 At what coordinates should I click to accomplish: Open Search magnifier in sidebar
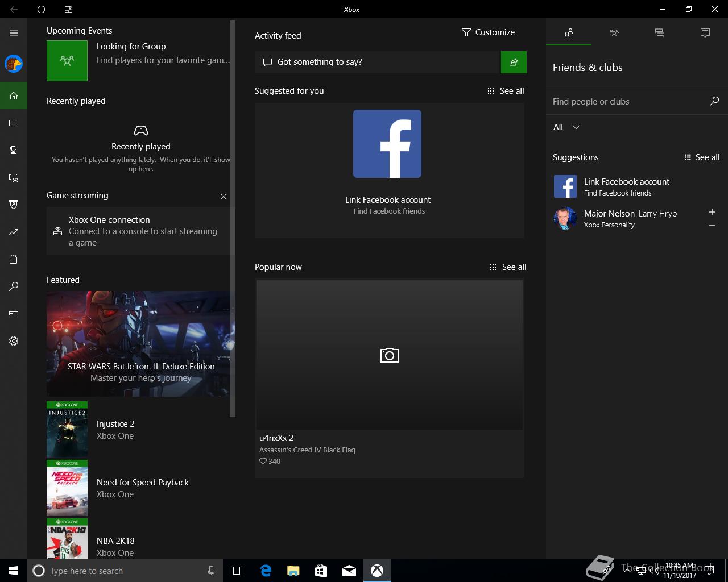click(x=14, y=286)
